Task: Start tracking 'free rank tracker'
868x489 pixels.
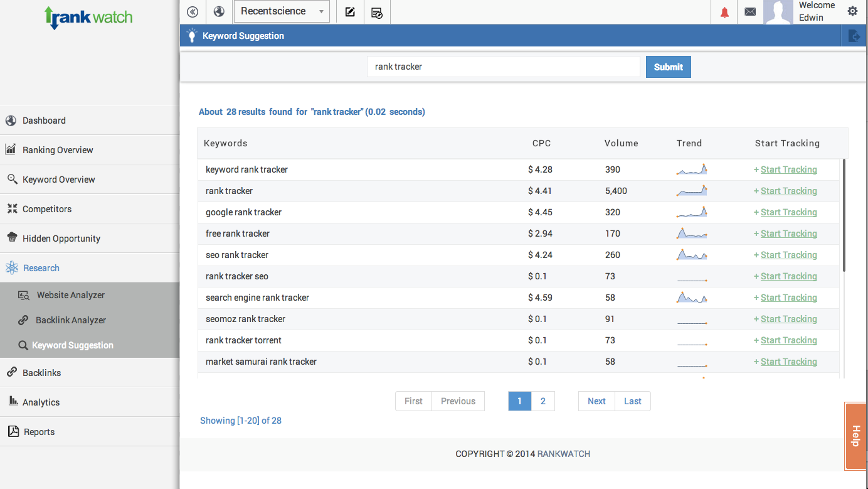Action: click(788, 234)
